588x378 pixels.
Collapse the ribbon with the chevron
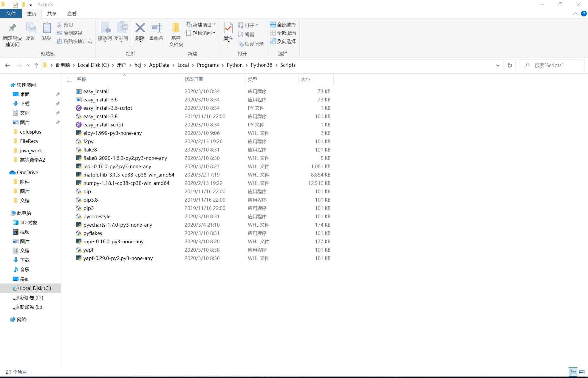(x=575, y=14)
